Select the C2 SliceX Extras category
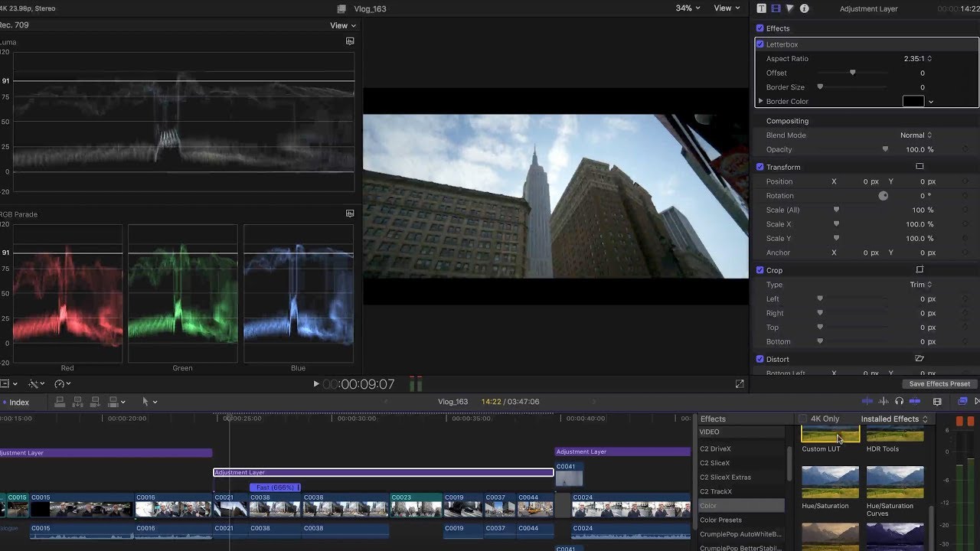The width and height of the screenshot is (980, 551). point(741,478)
